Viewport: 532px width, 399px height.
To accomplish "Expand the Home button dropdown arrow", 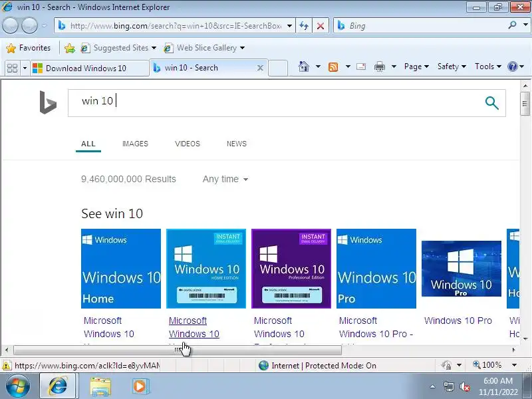I will point(318,66).
